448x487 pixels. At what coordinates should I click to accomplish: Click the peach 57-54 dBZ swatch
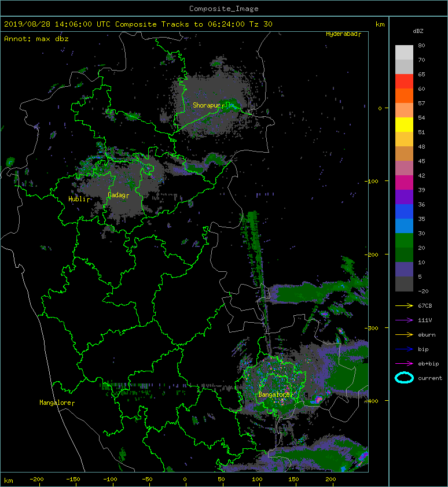pyautogui.click(x=404, y=110)
